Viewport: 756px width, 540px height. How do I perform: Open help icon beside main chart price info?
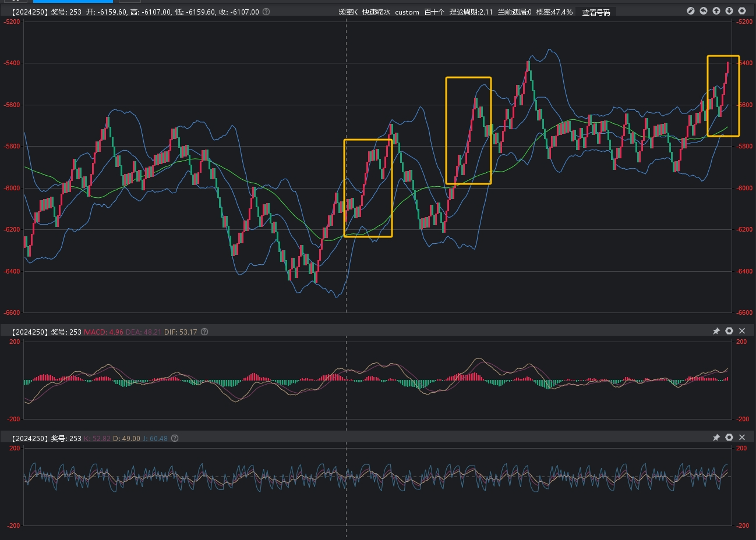[266, 12]
